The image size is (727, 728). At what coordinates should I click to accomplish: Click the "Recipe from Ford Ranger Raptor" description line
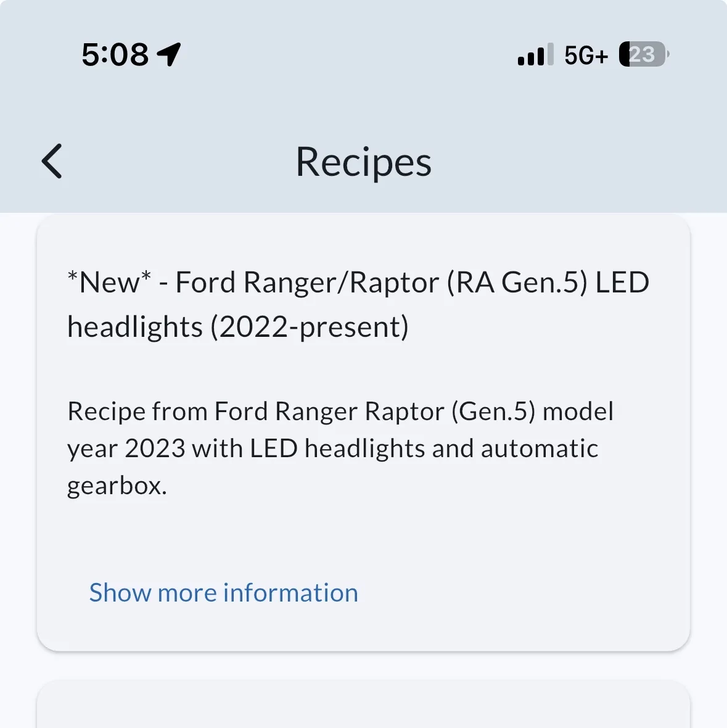coord(340,412)
